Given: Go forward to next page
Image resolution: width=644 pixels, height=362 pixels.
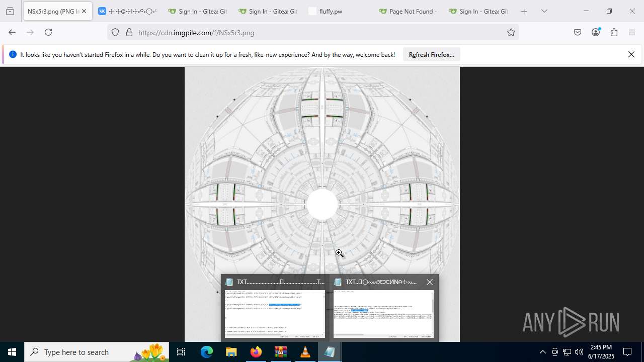Looking at the screenshot, I should coord(30,32).
